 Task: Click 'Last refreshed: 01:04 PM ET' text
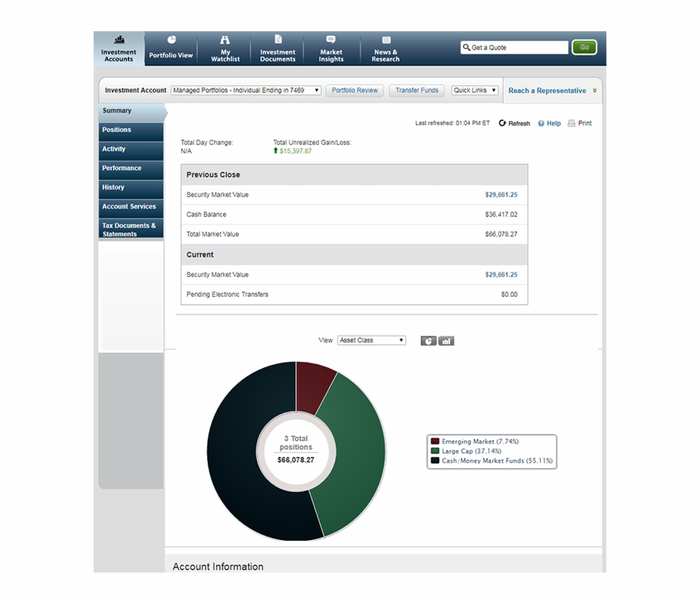(x=452, y=123)
